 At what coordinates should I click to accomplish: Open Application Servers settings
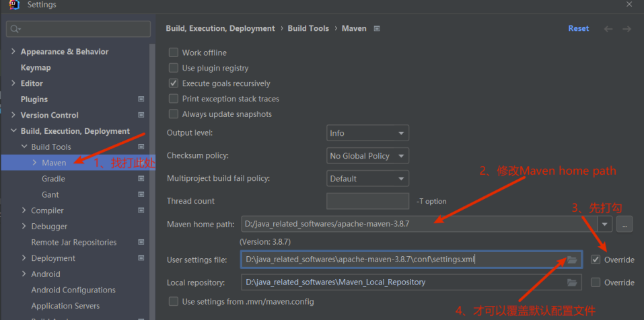(65, 306)
